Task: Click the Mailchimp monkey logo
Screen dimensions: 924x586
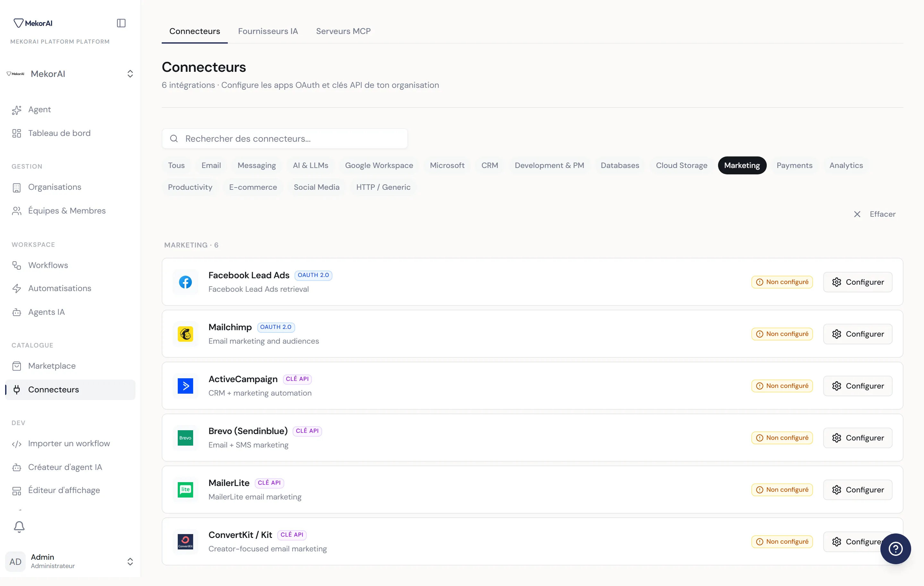Action: pos(185,334)
